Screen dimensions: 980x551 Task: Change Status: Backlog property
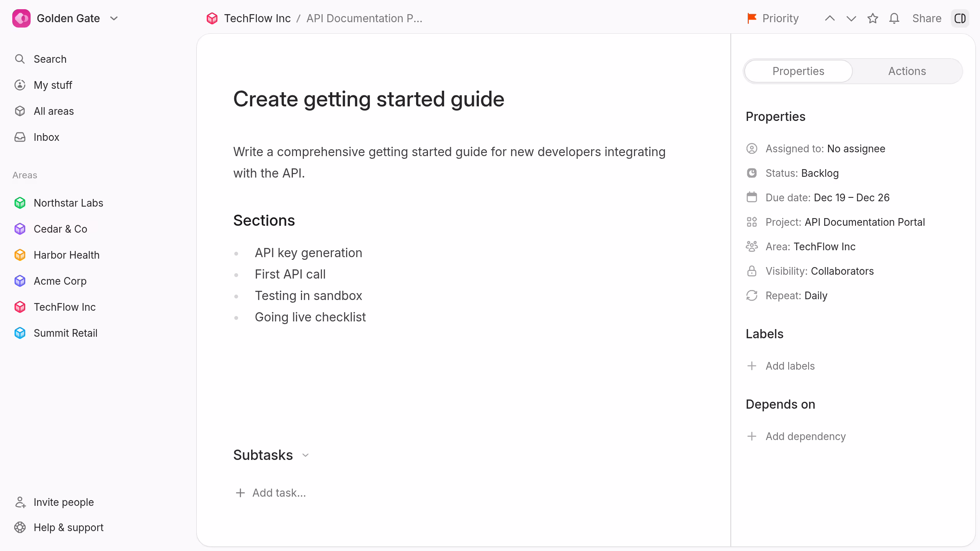click(x=792, y=173)
